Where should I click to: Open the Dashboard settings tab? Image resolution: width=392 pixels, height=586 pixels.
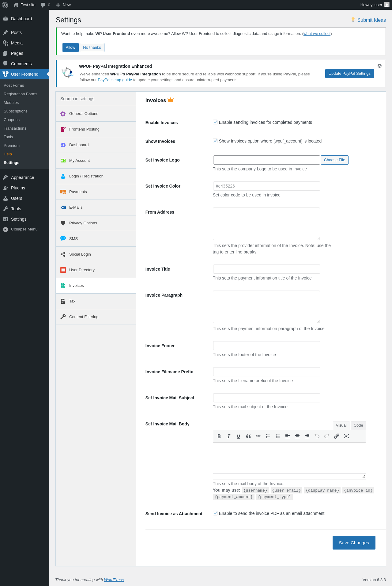click(x=96, y=145)
